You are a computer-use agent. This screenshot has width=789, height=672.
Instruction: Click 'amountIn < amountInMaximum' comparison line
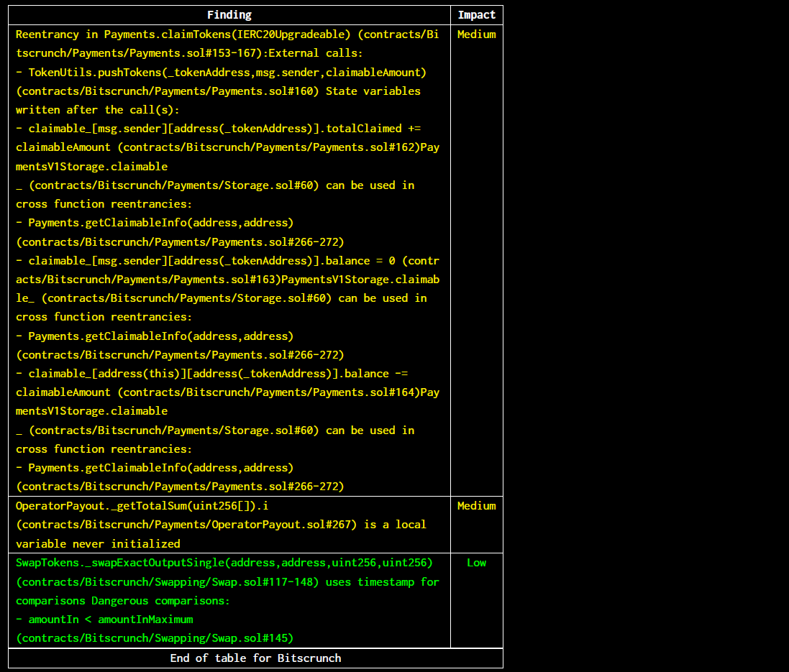104,620
